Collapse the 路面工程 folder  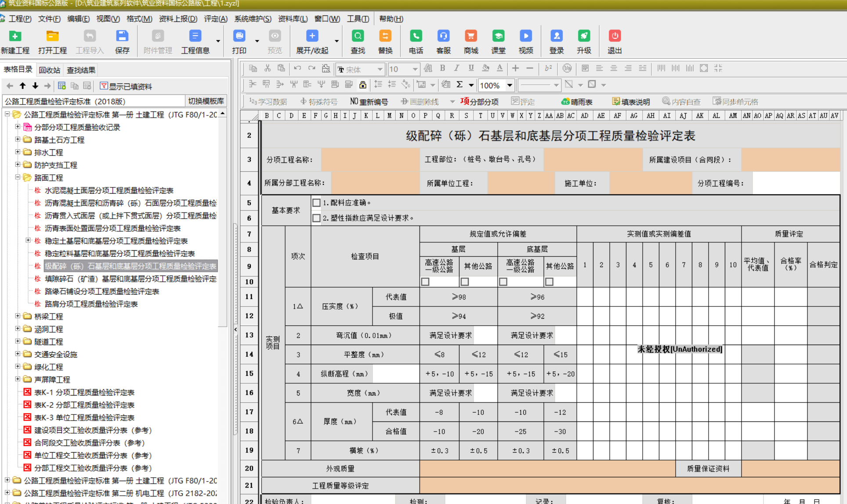point(18,177)
